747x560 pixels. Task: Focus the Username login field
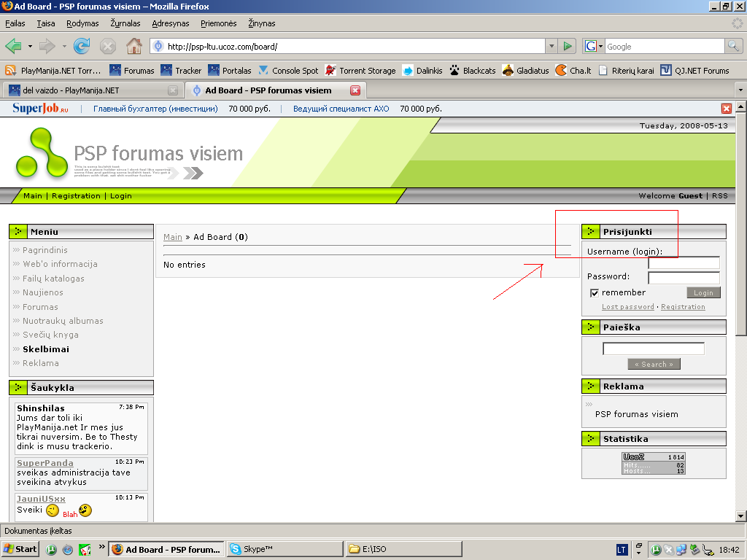684,262
